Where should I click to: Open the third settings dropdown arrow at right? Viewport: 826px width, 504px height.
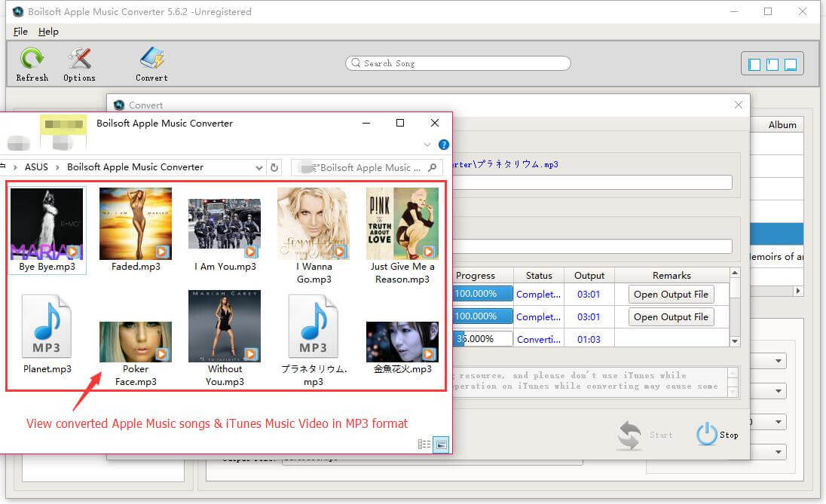778,422
